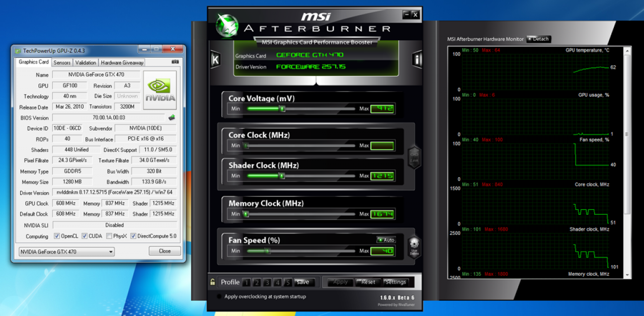Click the Core Voltage slider handle
The image size is (644, 316).
pyautogui.click(x=282, y=109)
